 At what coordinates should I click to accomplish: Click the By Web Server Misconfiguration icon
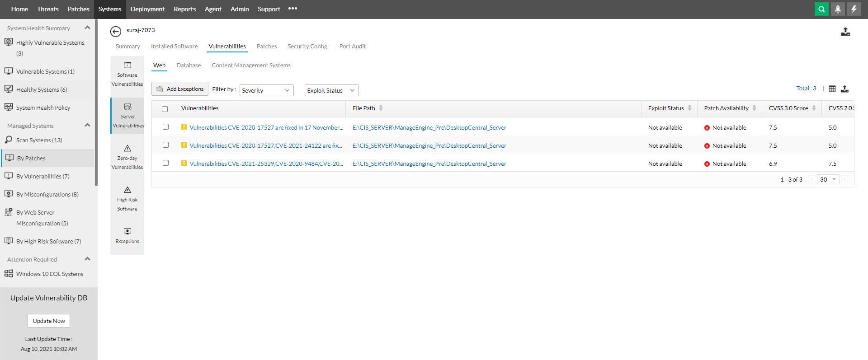pos(9,212)
